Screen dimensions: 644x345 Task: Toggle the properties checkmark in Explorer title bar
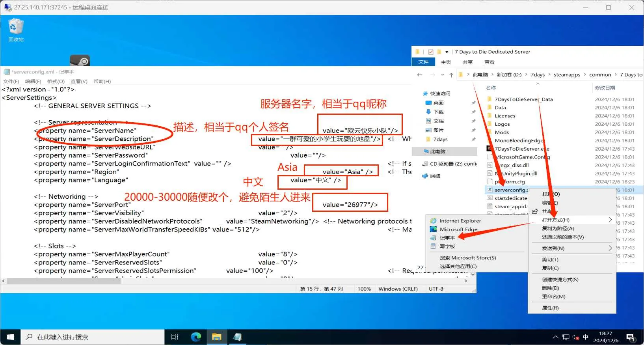coord(431,52)
